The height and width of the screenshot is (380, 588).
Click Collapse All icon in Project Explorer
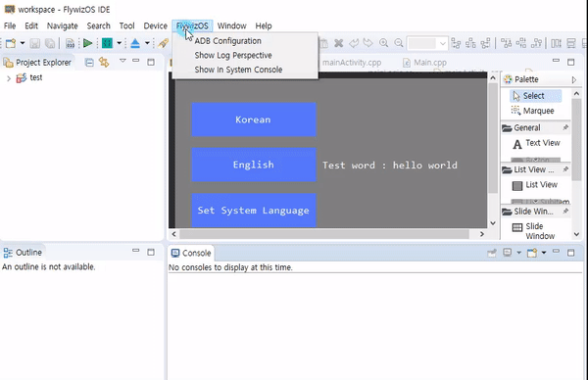click(x=89, y=63)
